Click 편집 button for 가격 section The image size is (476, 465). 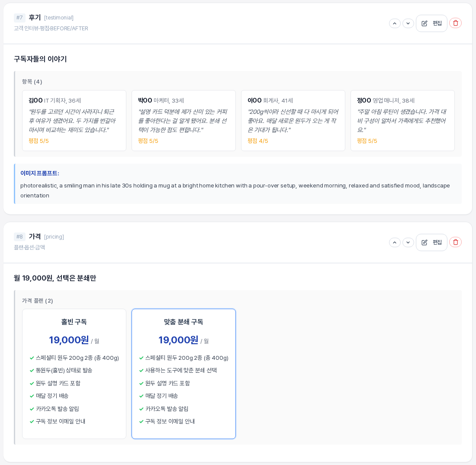pos(431,242)
